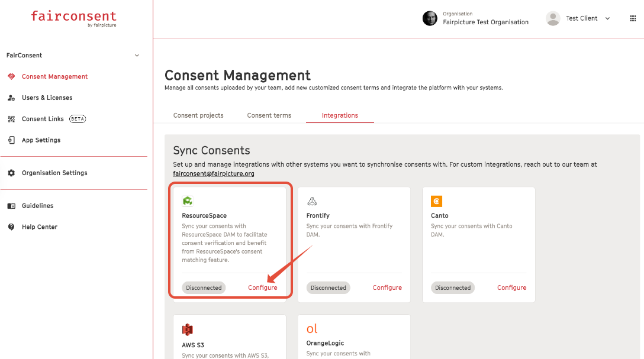The width and height of the screenshot is (644, 359).
Task: Click the Consent Management heart icon
Action: point(11,76)
